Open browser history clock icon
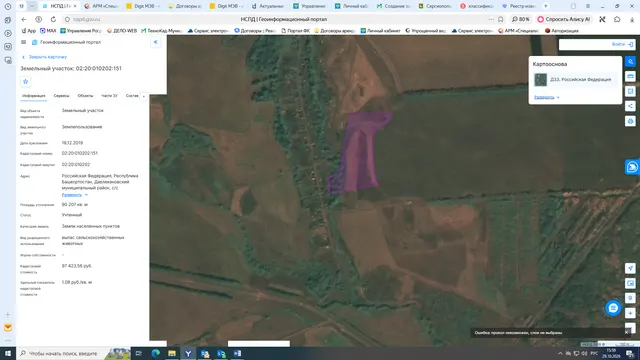The width and height of the screenshot is (640, 360). tap(8, 6)
